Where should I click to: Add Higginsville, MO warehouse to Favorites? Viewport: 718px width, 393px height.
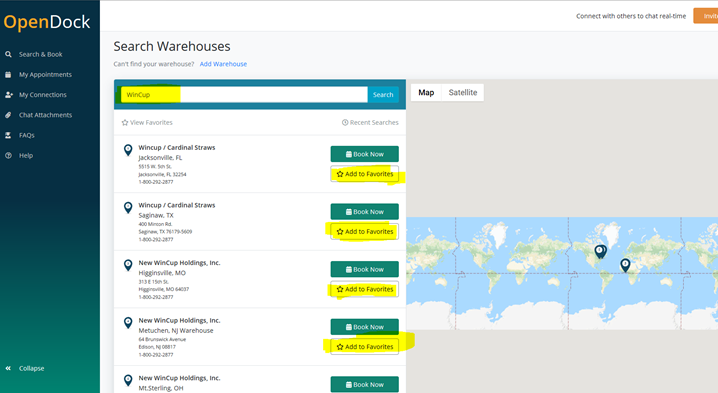tap(364, 289)
